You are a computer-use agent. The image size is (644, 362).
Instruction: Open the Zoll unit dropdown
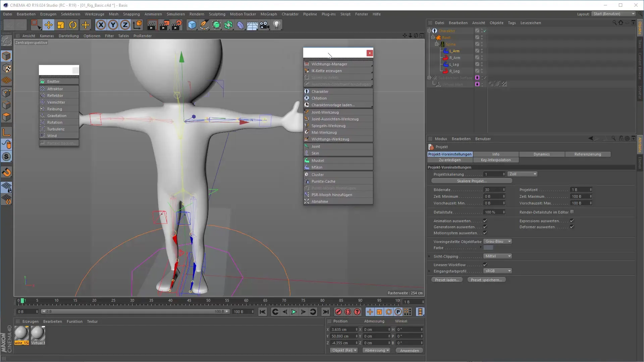click(523, 174)
